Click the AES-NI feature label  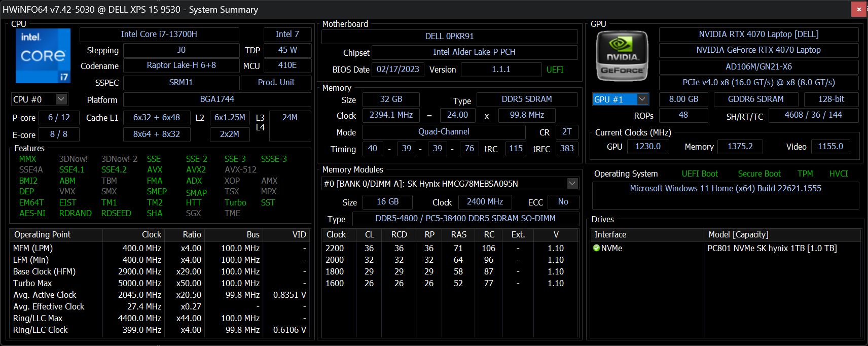(x=32, y=214)
